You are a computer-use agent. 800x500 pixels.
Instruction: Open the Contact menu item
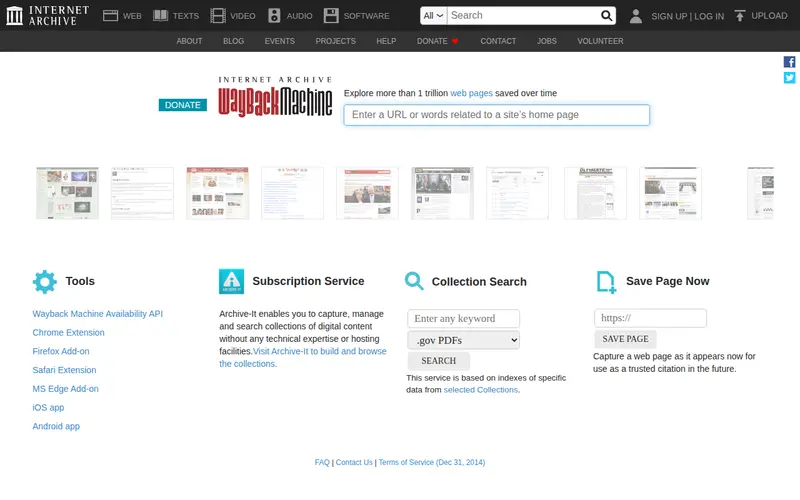tap(498, 41)
